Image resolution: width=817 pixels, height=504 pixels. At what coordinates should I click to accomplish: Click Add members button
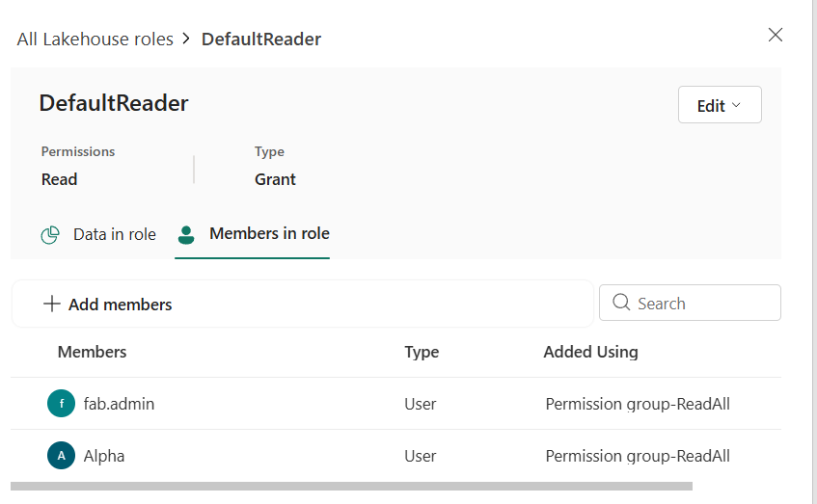107,305
